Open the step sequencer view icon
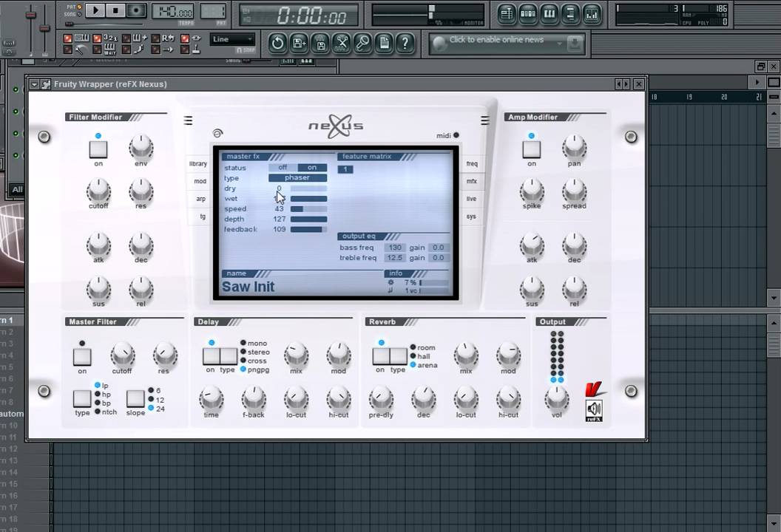 coord(528,15)
